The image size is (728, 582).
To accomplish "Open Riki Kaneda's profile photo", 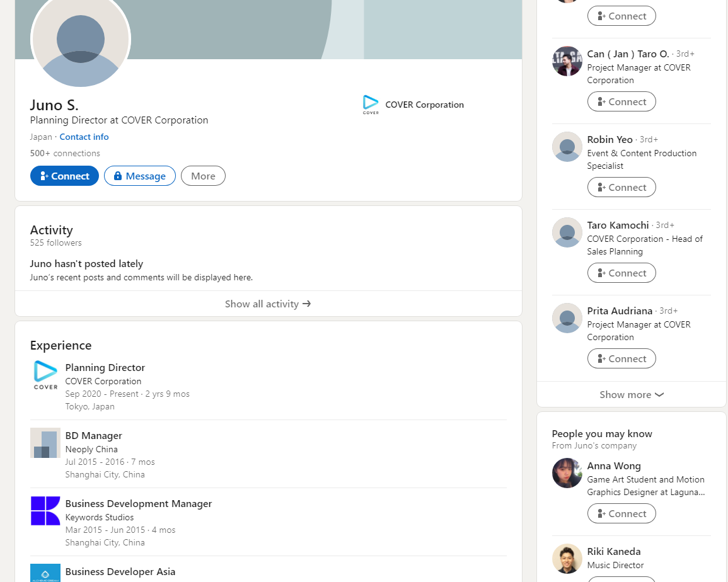I will pos(567,559).
